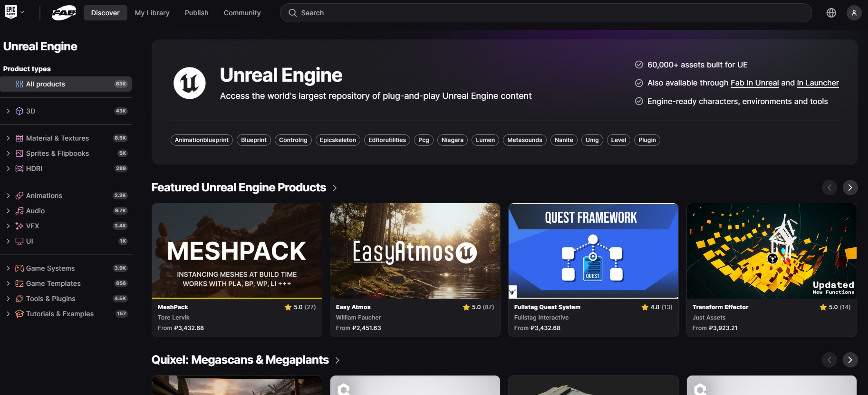Open the Community tab
The image size is (868, 395).
242,13
